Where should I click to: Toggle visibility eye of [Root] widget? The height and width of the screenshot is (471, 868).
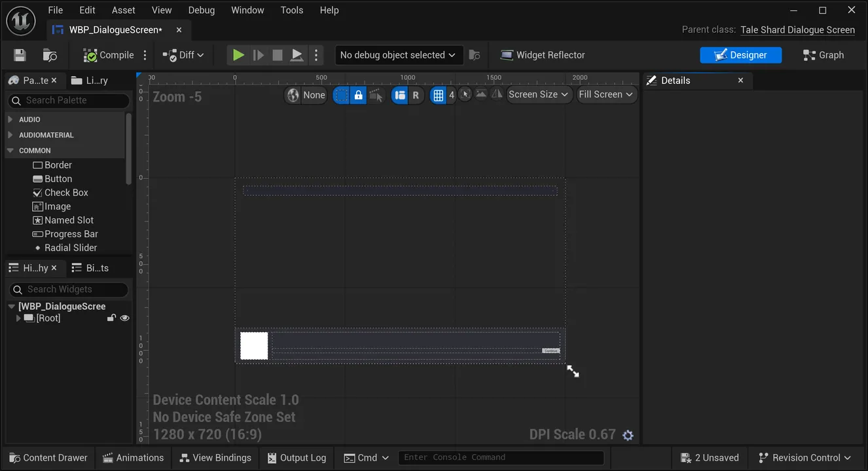click(x=124, y=318)
